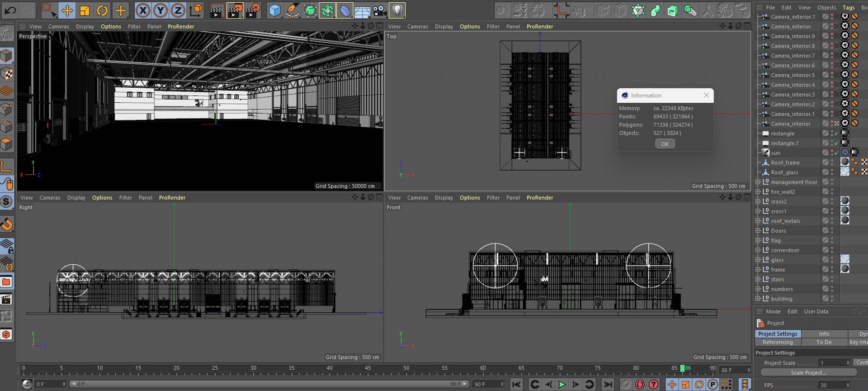This screenshot has height=391, width=868.
Task: Open To Do tab
Action: [824, 342]
